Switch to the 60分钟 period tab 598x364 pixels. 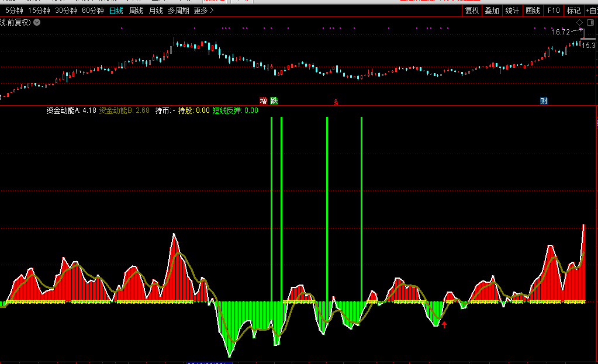click(x=92, y=11)
